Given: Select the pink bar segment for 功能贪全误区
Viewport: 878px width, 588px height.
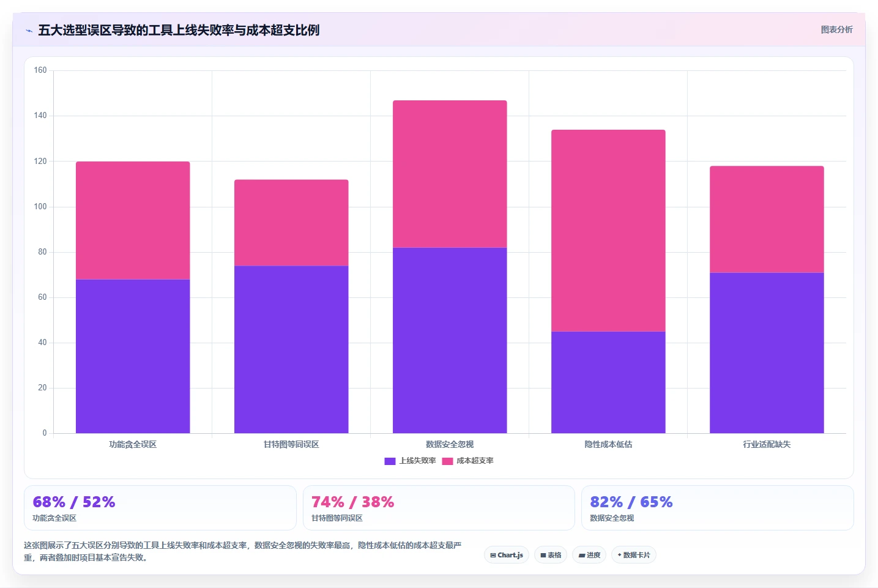Looking at the screenshot, I should click(x=133, y=220).
